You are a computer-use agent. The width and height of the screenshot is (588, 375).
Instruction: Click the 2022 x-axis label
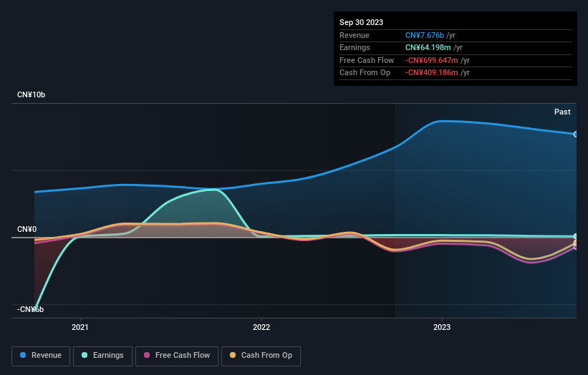tap(261, 328)
